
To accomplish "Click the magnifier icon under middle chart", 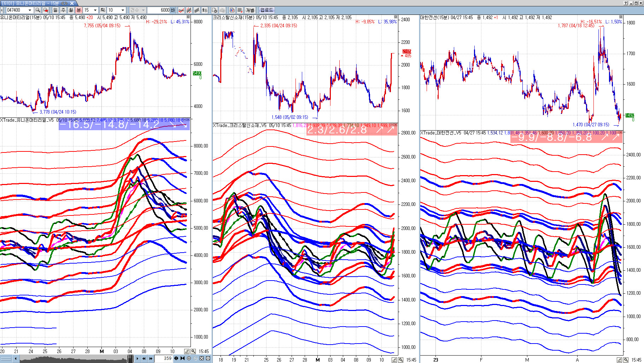I will click(x=401, y=360).
